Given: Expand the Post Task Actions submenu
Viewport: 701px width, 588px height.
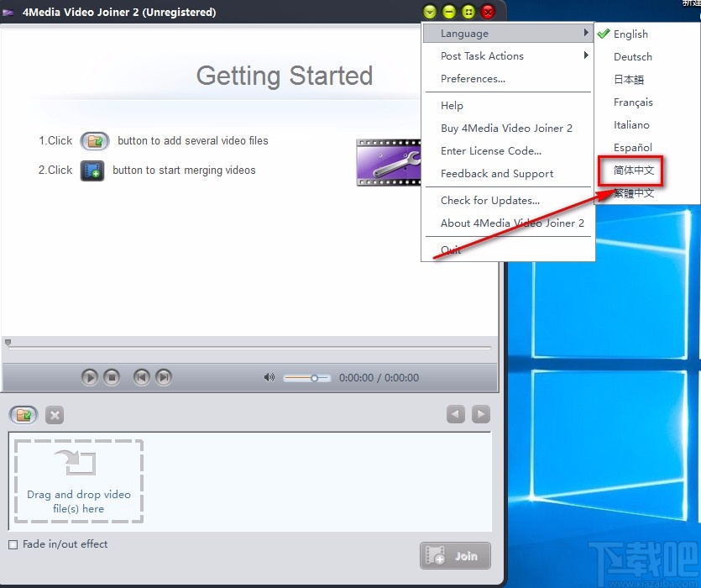Looking at the screenshot, I should (x=508, y=56).
